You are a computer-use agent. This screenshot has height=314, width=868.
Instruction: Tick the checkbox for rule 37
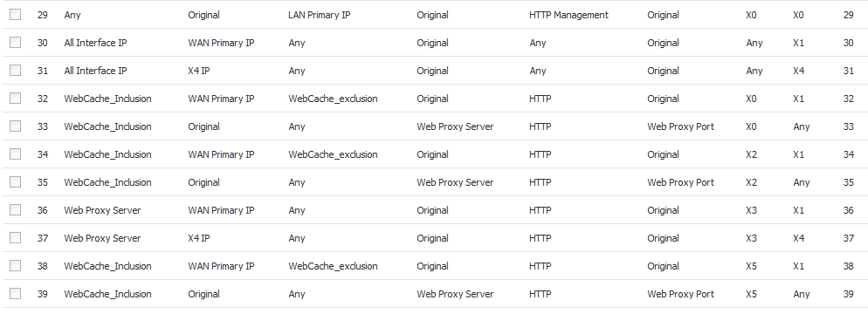[16, 238]
